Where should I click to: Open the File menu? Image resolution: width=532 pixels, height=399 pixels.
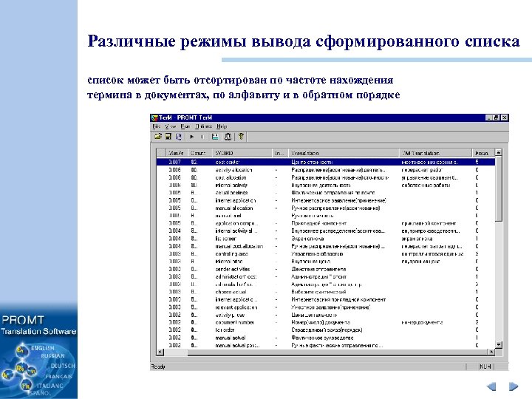point(156,126)
